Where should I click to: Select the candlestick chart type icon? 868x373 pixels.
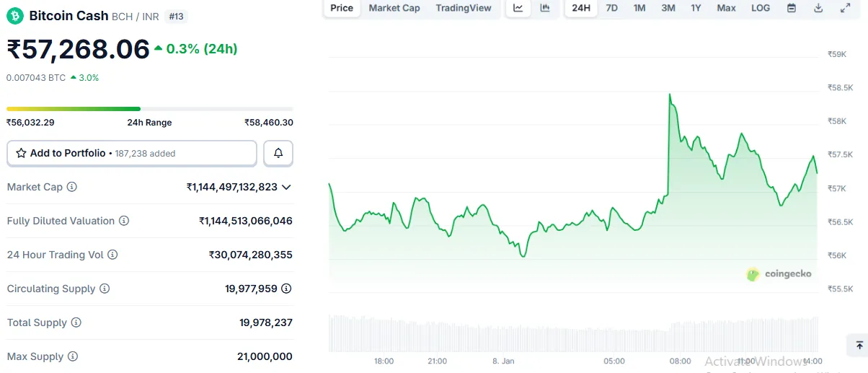[545, 8]
